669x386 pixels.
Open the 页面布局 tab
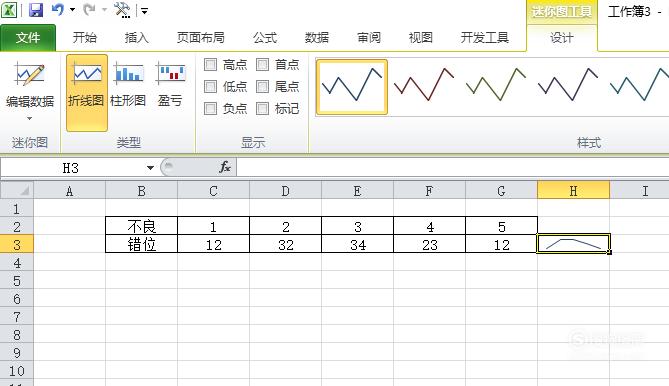pos(201,38)
